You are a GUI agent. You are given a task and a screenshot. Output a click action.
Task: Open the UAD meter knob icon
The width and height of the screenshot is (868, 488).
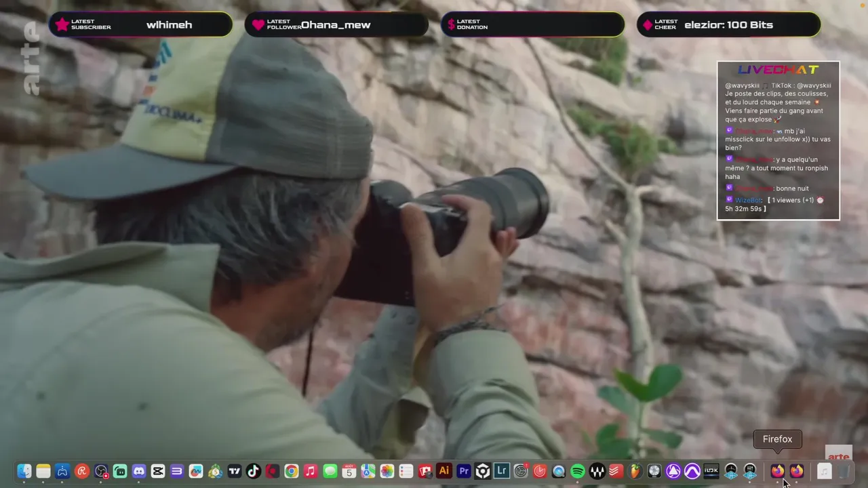coord(731,471)
